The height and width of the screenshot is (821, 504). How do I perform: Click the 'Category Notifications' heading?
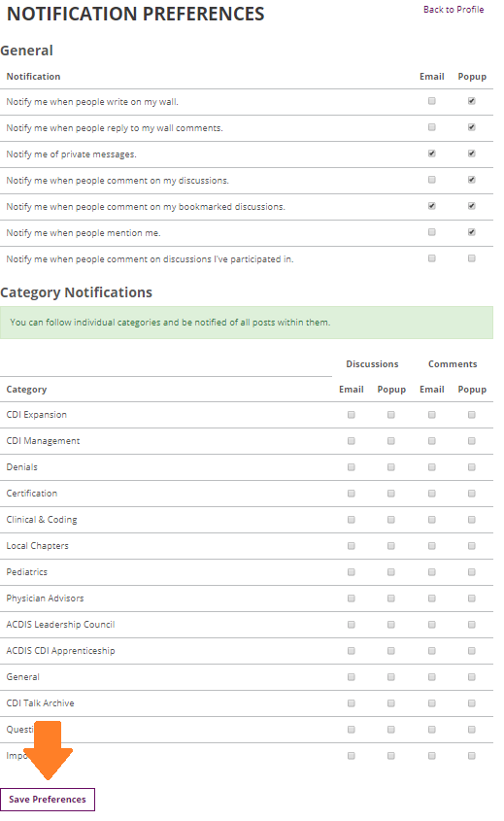coord(77,292)
